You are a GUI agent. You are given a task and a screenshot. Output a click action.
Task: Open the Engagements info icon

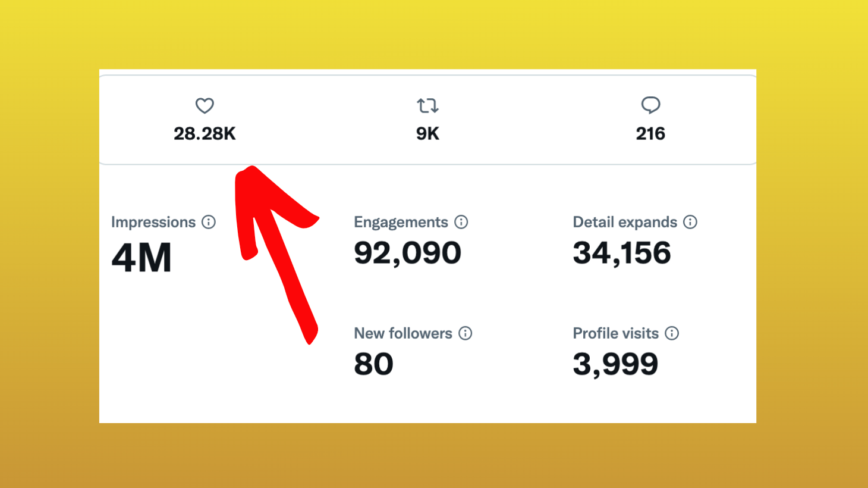(x=461, y=222)
